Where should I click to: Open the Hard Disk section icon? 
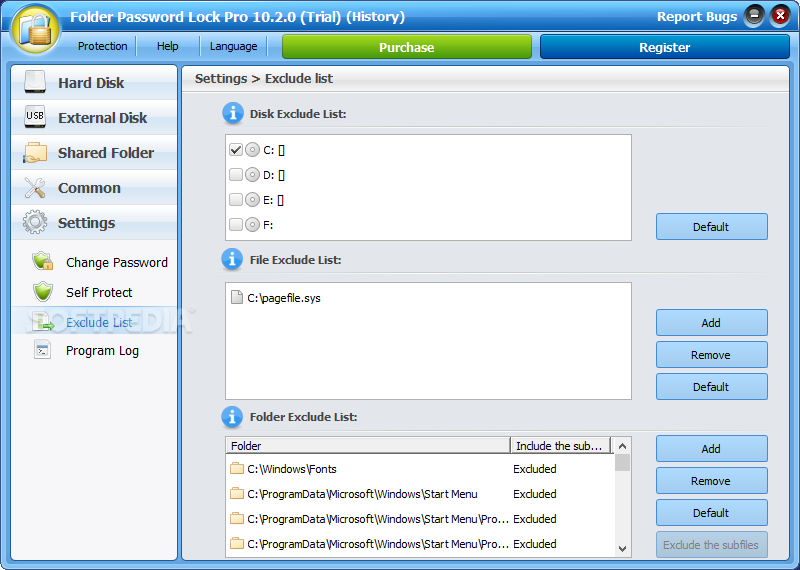pyautogui.click(x=35, y=82)
